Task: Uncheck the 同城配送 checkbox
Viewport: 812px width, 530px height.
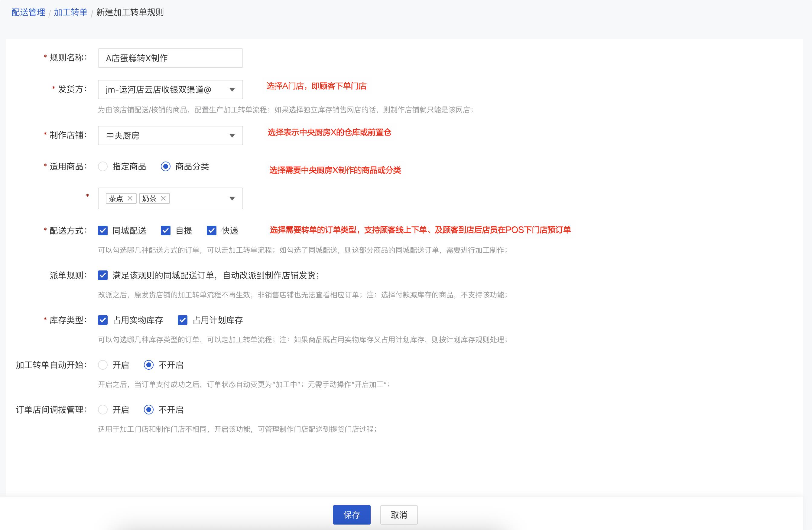Action: pos(103,231)
